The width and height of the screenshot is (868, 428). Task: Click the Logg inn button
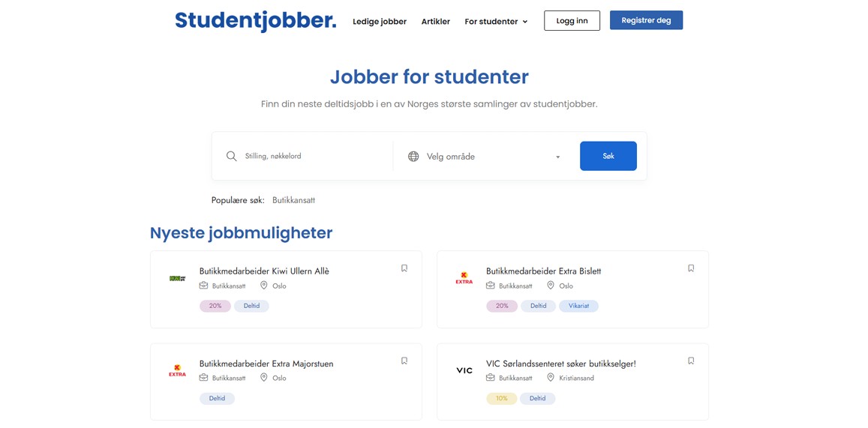[x=572, y=21]
